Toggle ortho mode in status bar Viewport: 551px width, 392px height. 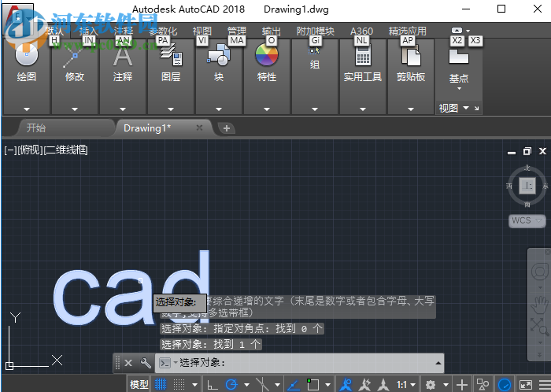212,385
